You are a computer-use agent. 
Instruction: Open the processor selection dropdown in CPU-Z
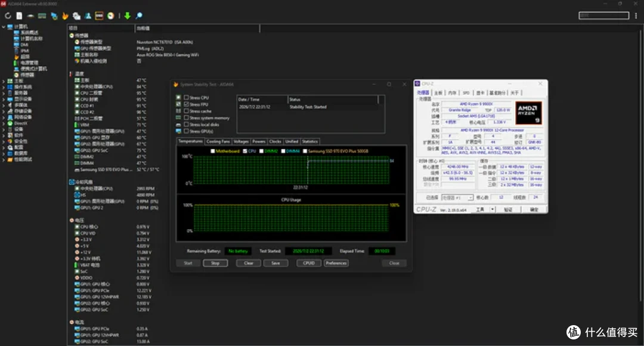(x=457, y=197)
